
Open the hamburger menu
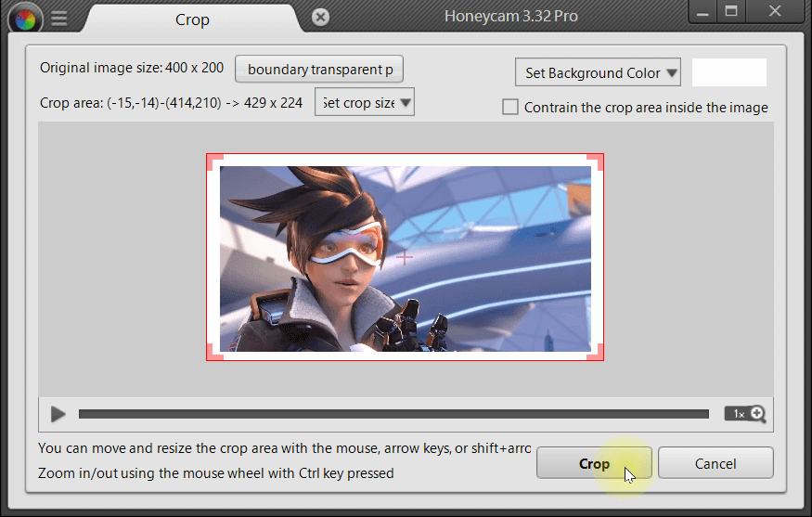(58, 19)
